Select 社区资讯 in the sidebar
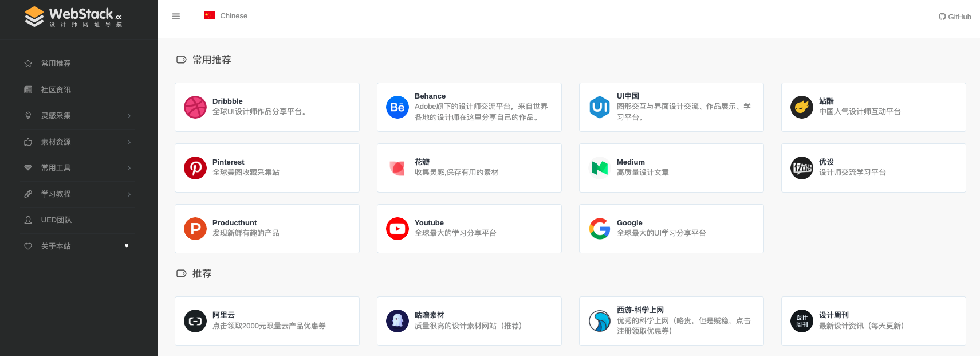 click(56, 90)
